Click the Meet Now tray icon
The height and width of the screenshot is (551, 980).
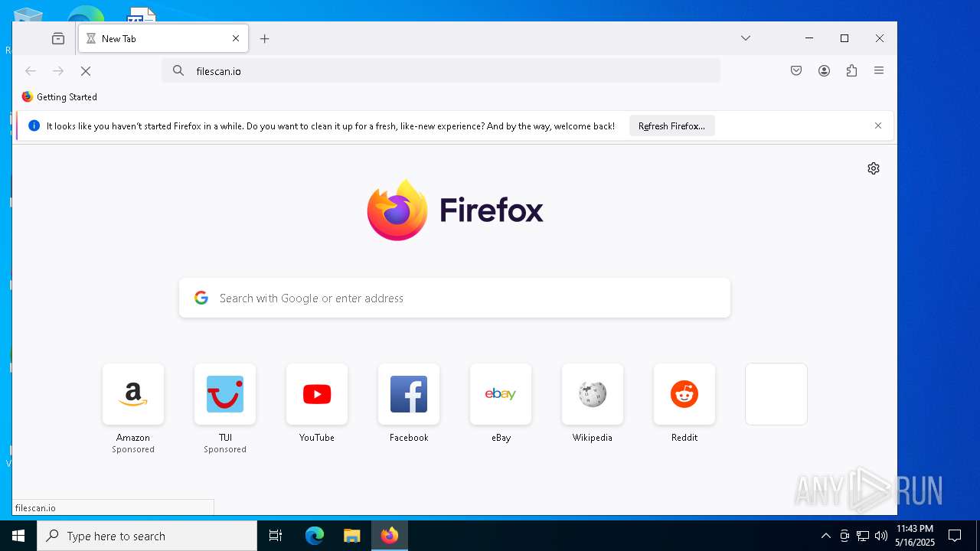pos(844,536)
